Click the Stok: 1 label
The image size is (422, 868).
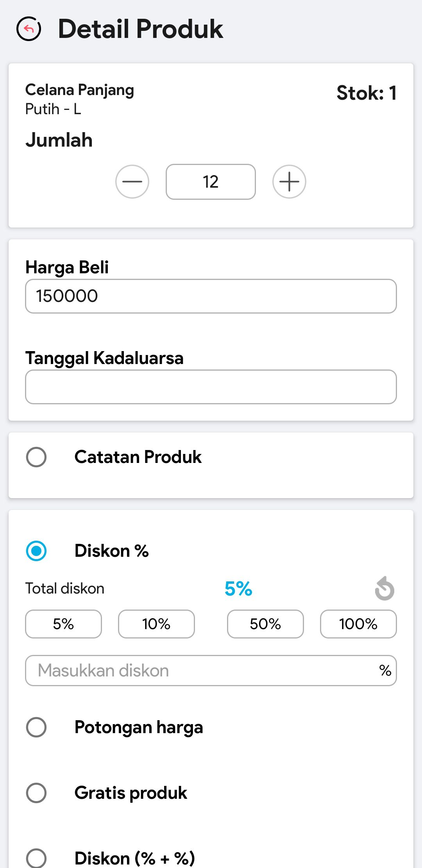point(367,93)
